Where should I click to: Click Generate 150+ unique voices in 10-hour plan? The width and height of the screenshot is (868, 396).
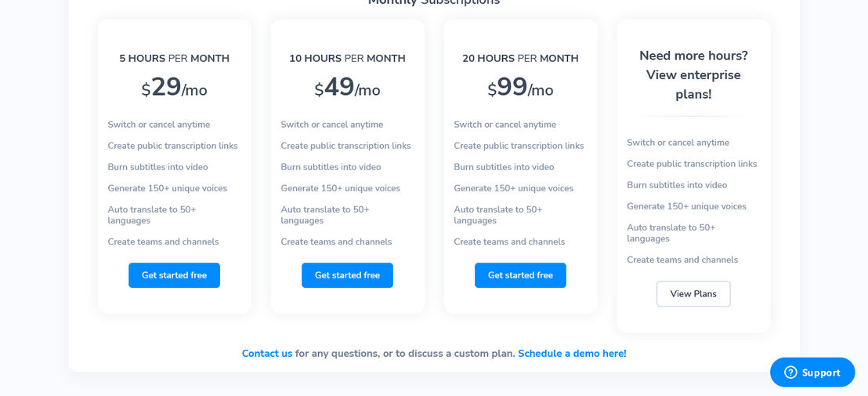pos(341,188)
